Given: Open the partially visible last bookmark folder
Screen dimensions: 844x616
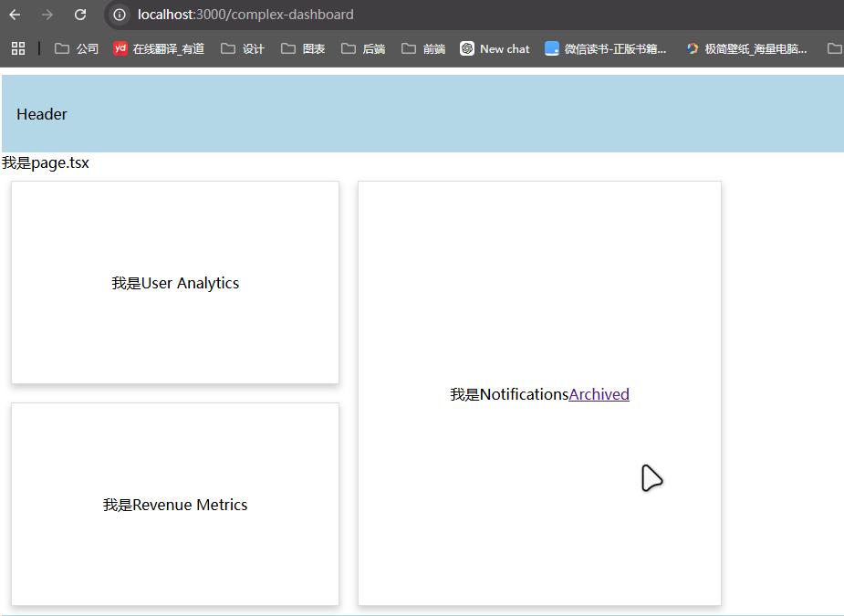Looking at the screenshot, I should 835,48.
